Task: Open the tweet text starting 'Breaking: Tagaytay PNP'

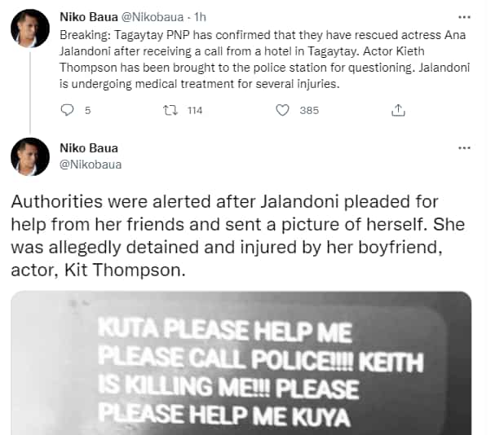Action: click(x=264, y=59)
